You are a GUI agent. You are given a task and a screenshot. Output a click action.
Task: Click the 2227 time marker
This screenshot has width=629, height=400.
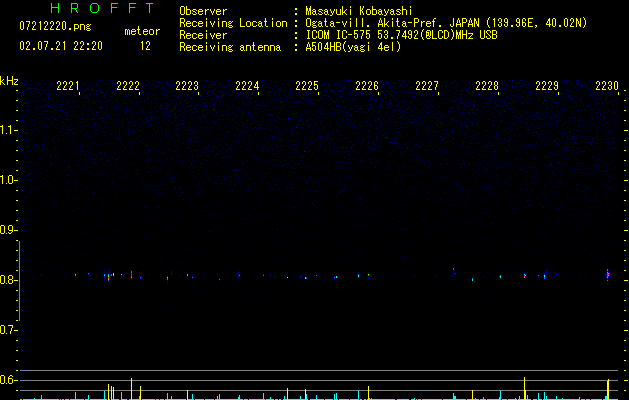[x=427, y=86]
